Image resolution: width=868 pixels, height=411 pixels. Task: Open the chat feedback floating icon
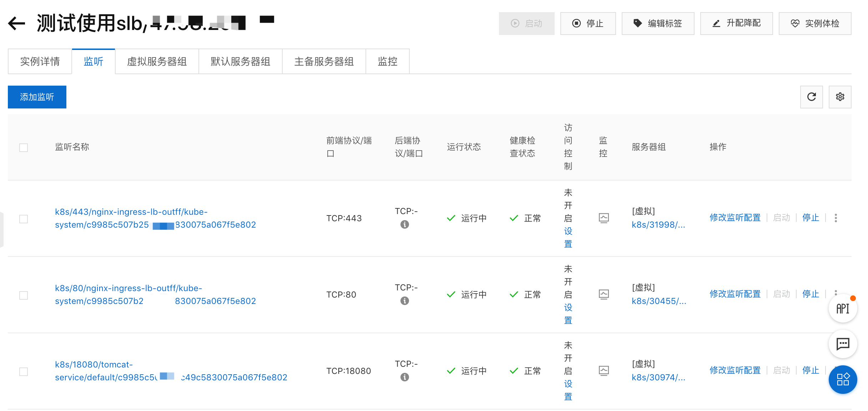pyautogui.click(x=843, y=344)
